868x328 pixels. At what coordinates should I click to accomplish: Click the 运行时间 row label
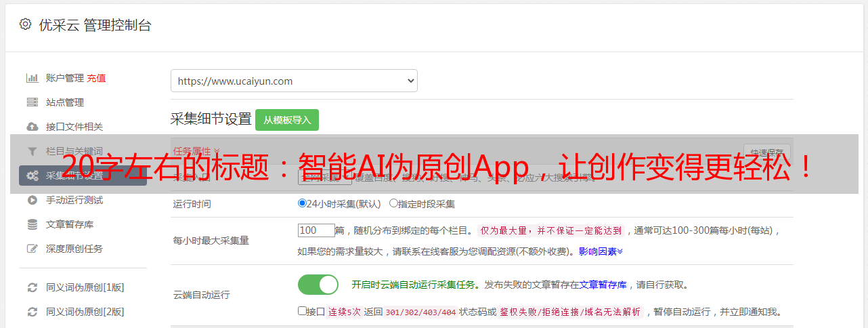point(192,203)
